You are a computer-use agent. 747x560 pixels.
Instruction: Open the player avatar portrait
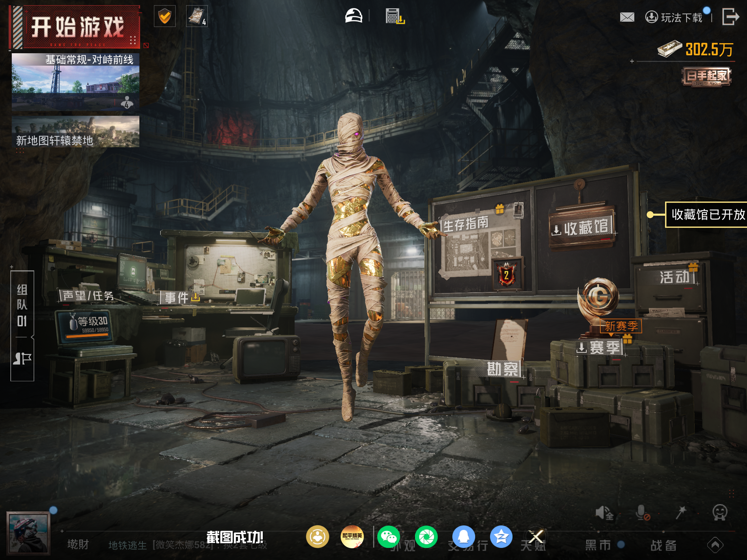[x=28, y=534]
